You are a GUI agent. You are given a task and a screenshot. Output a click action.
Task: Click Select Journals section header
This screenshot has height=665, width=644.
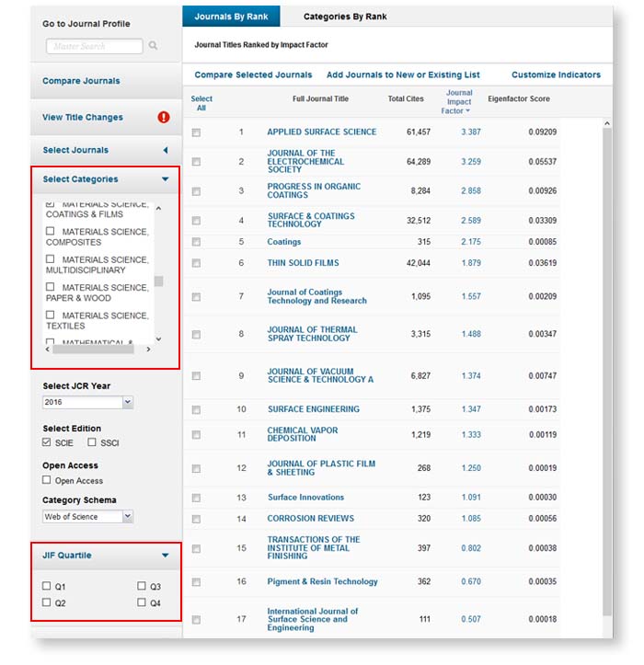[x=75, y=150]
